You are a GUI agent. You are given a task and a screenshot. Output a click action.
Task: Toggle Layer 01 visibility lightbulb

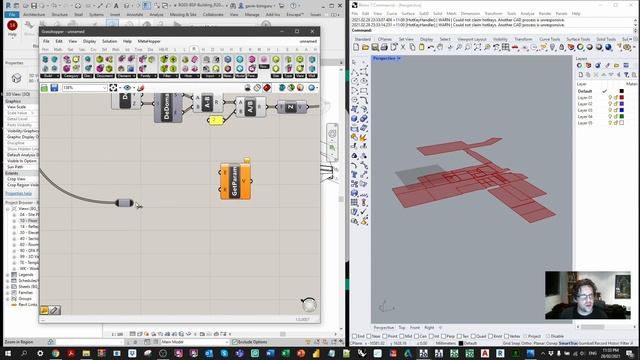pyautogui.click(x=610, y=98)
